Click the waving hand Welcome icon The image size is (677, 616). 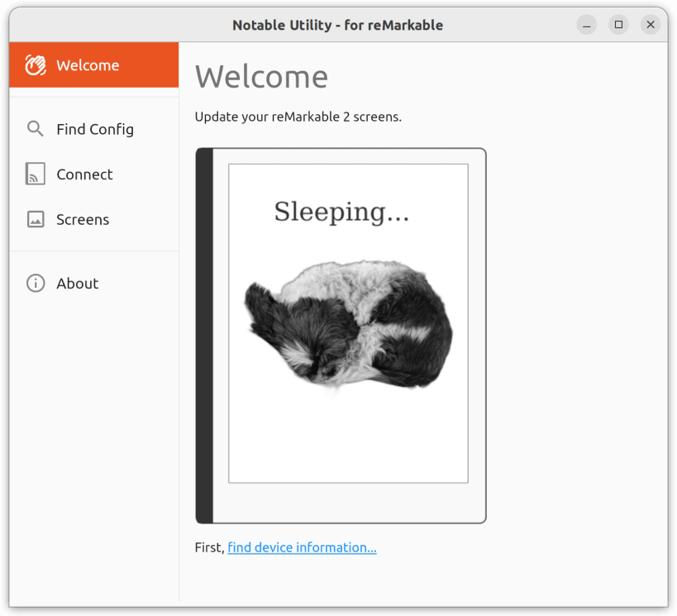click(x=36, y=65)
